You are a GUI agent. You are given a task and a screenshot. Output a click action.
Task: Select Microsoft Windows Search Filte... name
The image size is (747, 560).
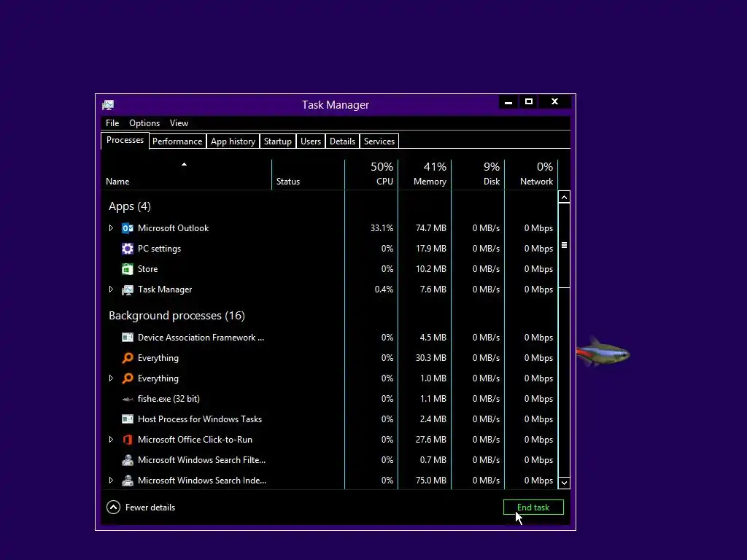pos(201,460)
